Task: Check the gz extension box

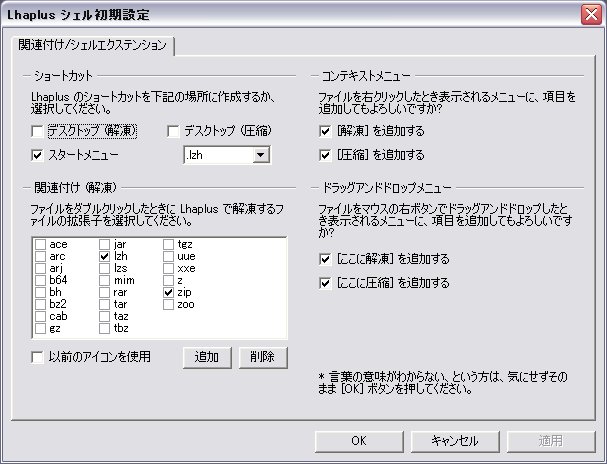Action: click(x=40, y=329)
